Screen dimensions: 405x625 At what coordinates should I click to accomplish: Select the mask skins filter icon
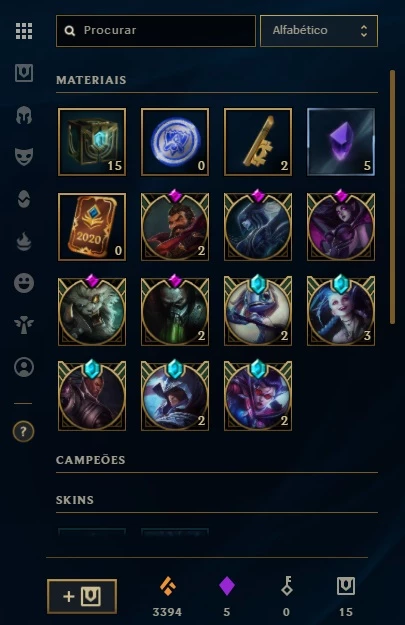pyautogui.click(x=24, y=157)
